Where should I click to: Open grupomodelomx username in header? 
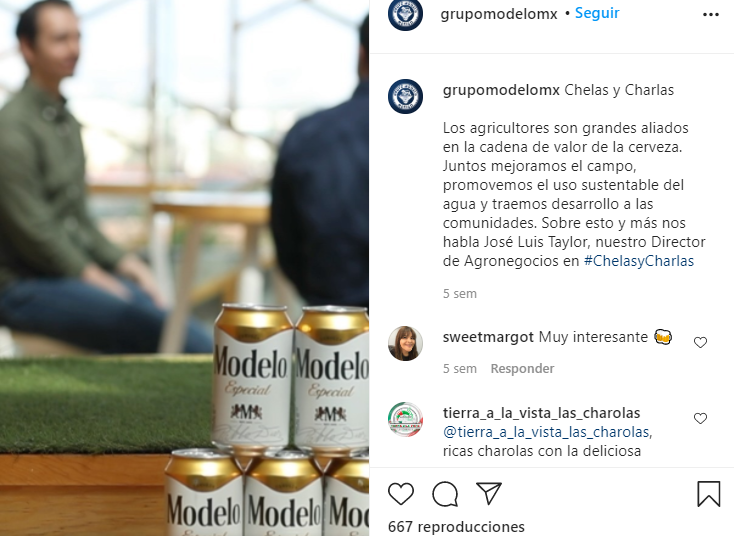499,14
